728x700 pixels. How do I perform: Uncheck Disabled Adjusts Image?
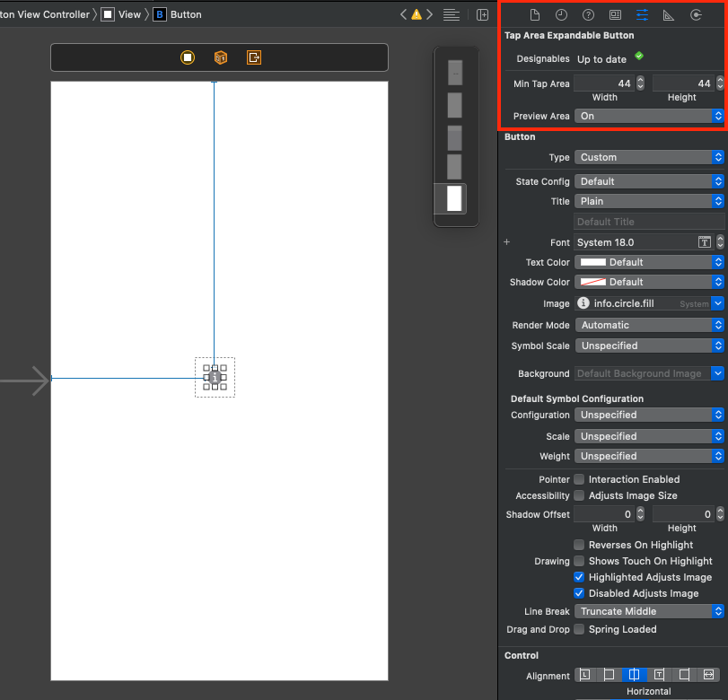click(x=579, y=593)
